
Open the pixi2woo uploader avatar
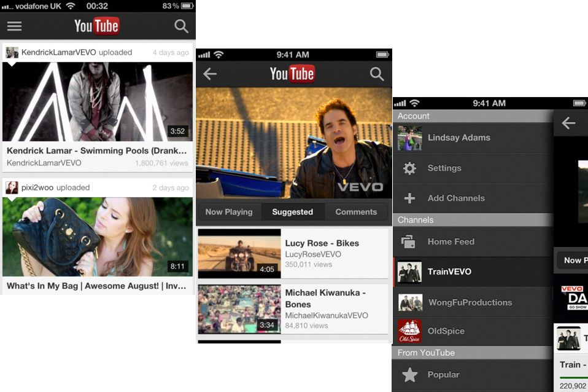pyautogui.click(x=12, y=187)
